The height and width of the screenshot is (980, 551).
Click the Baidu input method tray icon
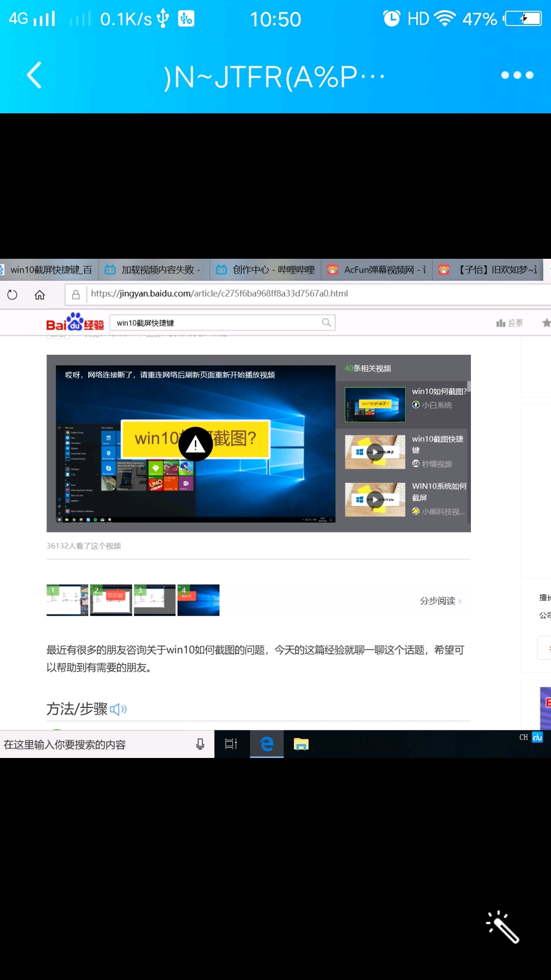pyautogui.click(x=538, y=738)
